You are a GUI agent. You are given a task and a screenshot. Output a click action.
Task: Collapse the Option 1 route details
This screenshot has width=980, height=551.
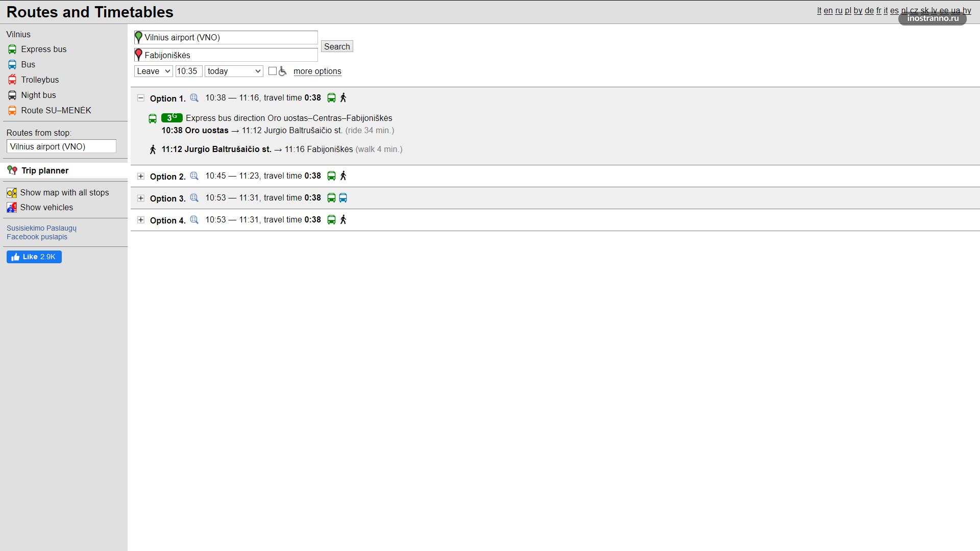click(x=141, y=98)
